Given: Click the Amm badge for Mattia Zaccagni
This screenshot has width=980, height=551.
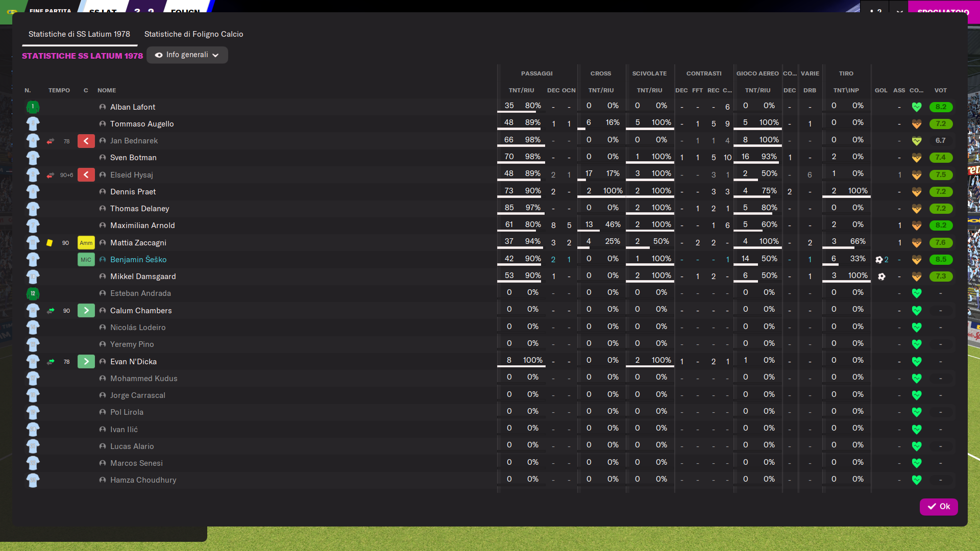Looking at the screenshot, I should pos(86,243).
